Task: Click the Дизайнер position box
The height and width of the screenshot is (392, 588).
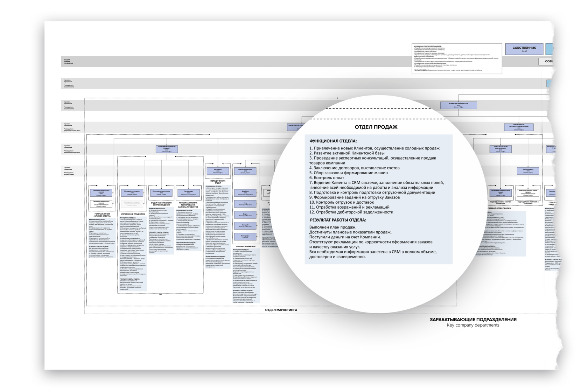Action: click(x=245, y=192)
